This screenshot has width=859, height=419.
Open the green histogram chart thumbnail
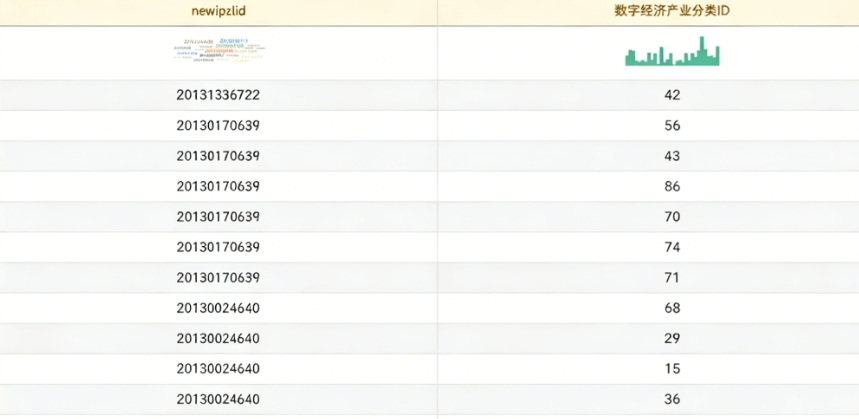672,52
